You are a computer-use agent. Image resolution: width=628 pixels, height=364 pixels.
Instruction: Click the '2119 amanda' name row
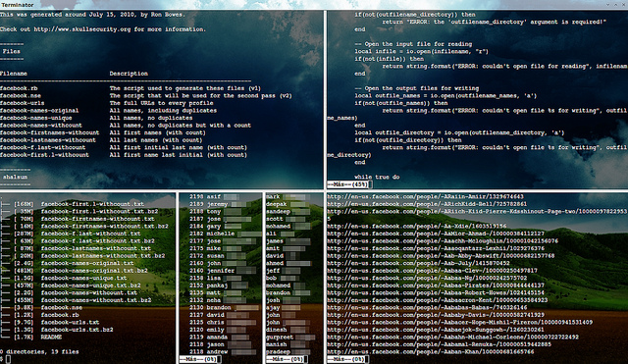220,338
